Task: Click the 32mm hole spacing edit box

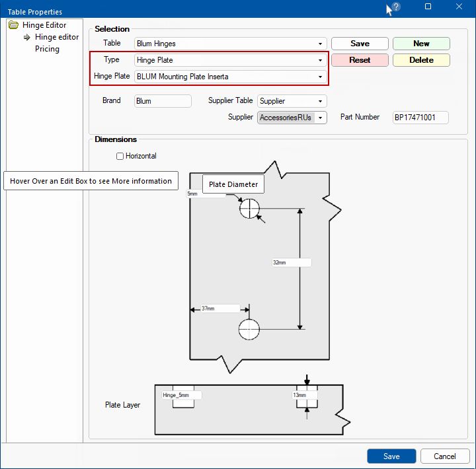Action: pyautogui.click(x=292, y=262)
